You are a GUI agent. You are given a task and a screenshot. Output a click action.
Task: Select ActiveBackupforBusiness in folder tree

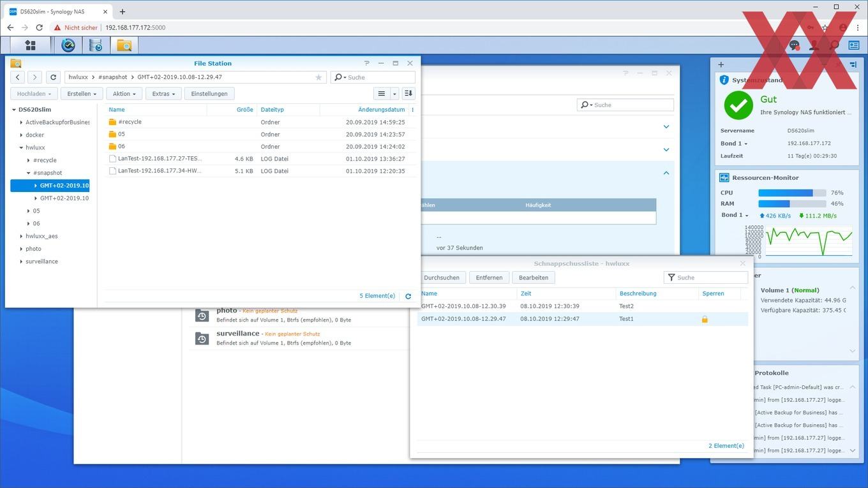[57, 122]
